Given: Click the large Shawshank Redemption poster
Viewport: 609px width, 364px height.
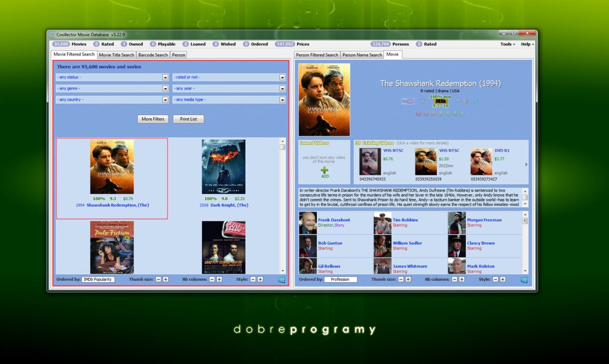Looking at the screenshot, I should tap(324, 100).
